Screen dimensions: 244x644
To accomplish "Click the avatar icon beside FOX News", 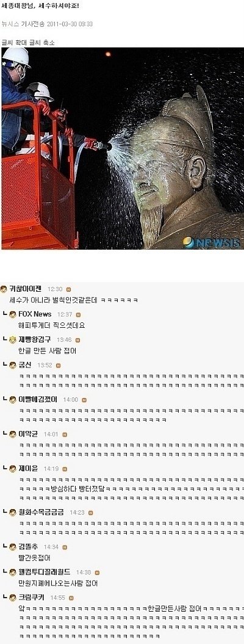I will coord(13,314).
